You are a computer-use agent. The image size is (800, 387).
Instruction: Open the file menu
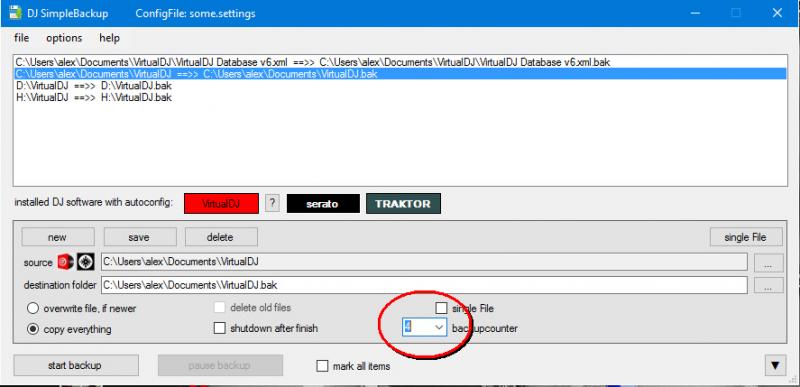(x=21, y=38)
